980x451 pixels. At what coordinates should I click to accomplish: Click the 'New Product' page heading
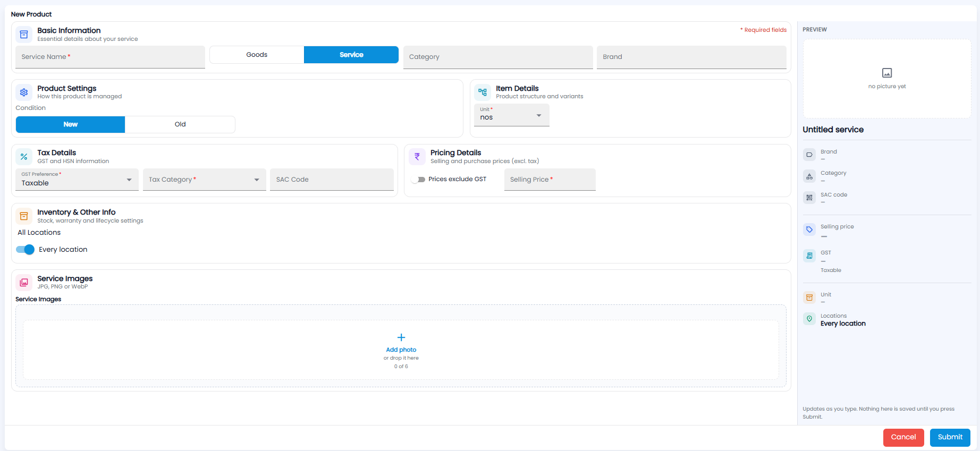point(31,14)
